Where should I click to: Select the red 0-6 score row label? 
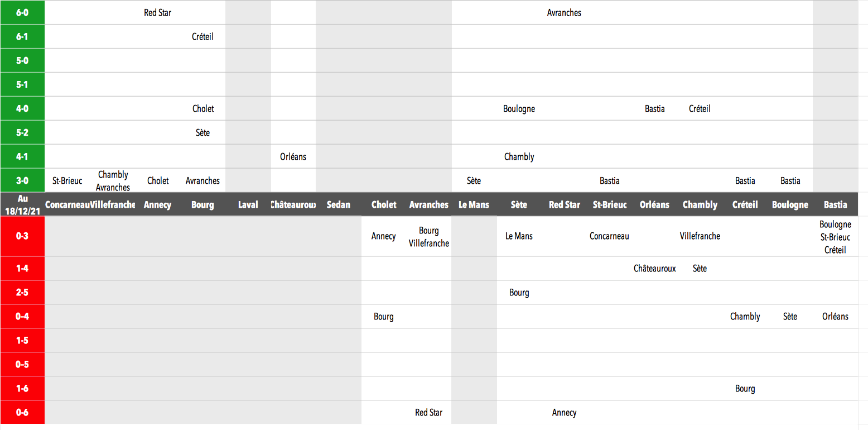(x=22, y=413)
